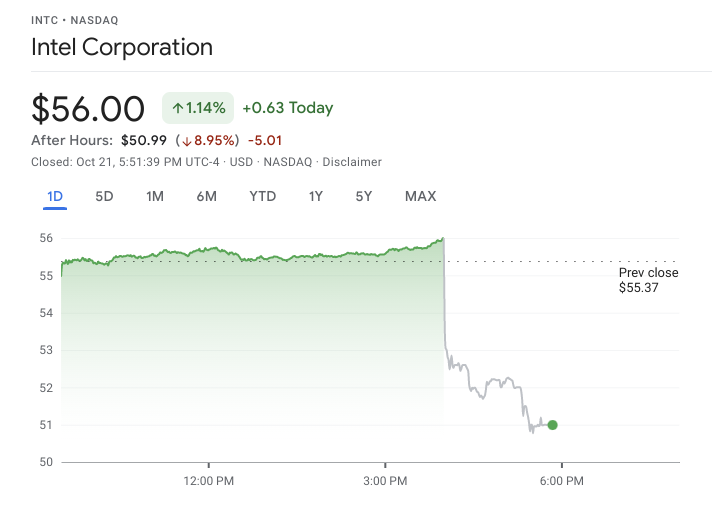Image resolution: width=712 pixels, height=507 pixels.
Task: Click the Intel Corporation heading
Action: pyautogui.click(x=122, y=47)
